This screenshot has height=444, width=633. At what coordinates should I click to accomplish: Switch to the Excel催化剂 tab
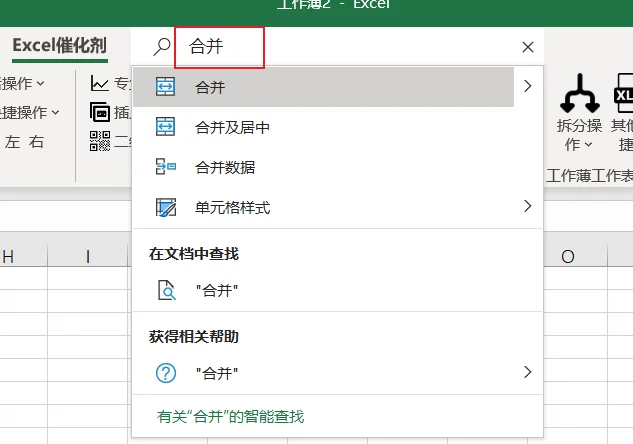pyautogui.click(x=60, y=45)
